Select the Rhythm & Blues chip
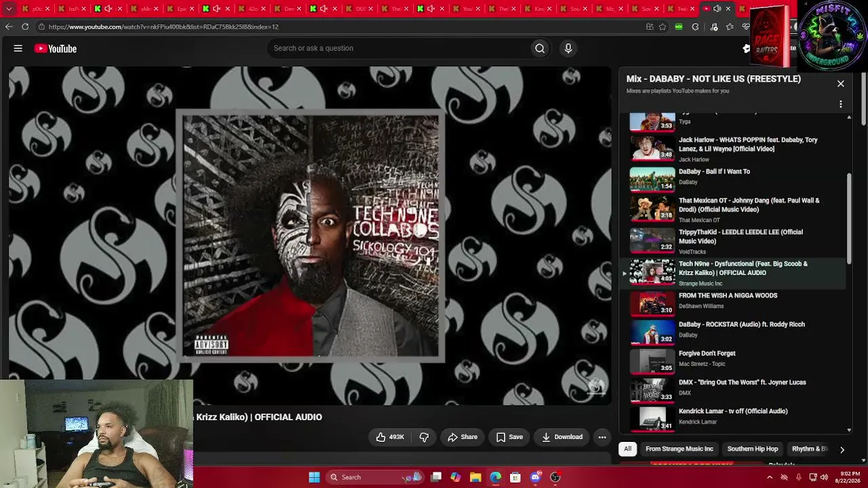Viewport: 868px width, 488px height. click(809, 449)
